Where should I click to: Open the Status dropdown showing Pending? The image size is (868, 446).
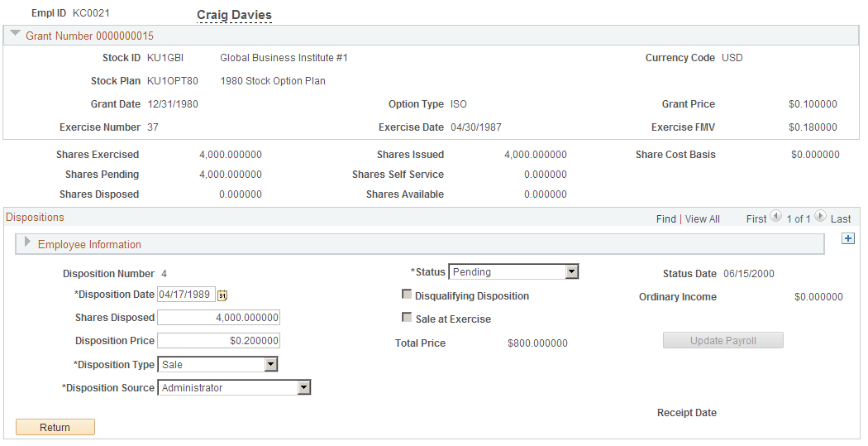click(513, 272)
